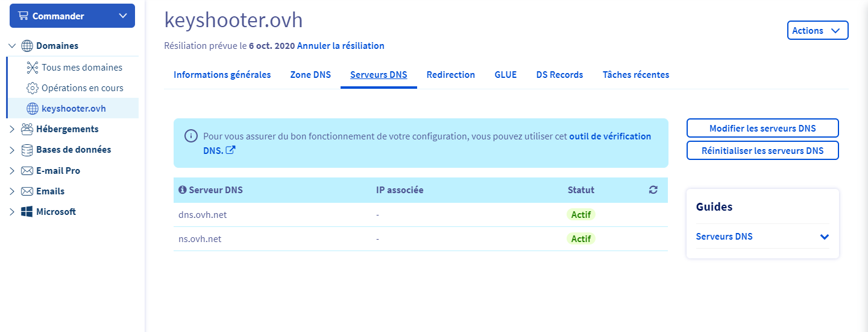Click the network icon beside Tous mes domaines
Image resolution: width=868 pixels, height=332 pixels.
(33, 68)
